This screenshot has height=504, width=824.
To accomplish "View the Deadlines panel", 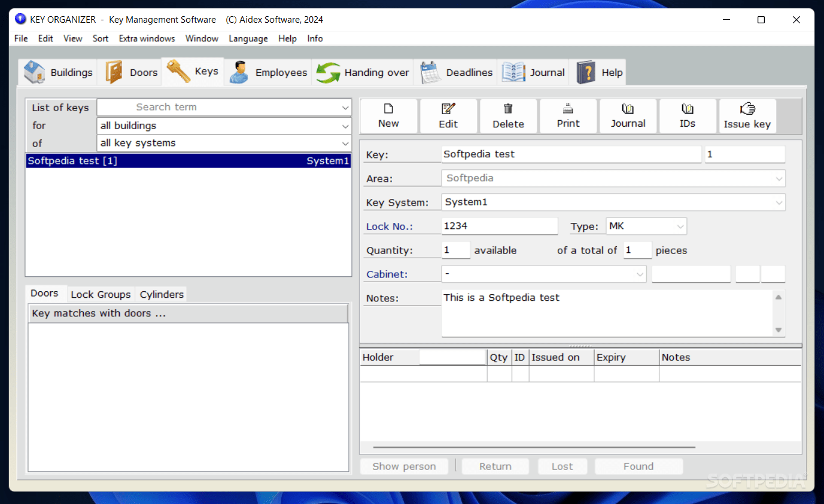I will [457, 72].
